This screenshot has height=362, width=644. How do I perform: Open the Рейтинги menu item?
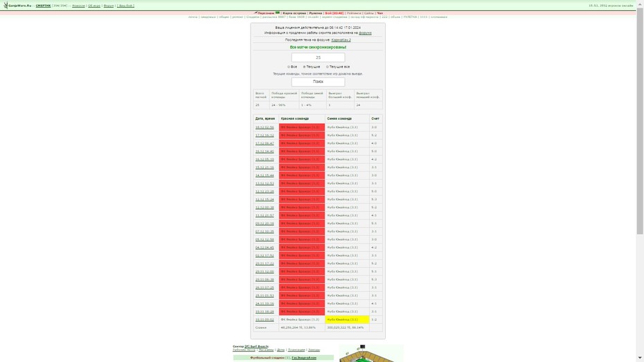click(x=354, y=13)
